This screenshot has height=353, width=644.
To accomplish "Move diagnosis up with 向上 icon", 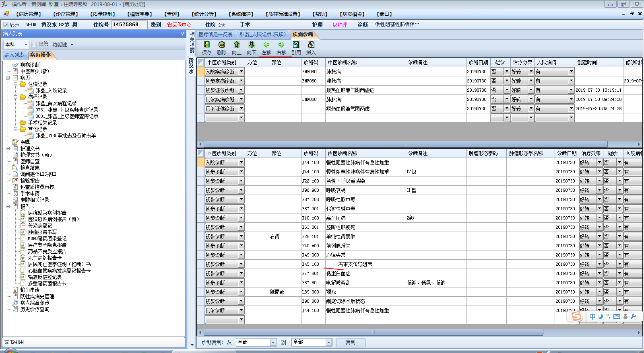I will (x=237, y=45).
